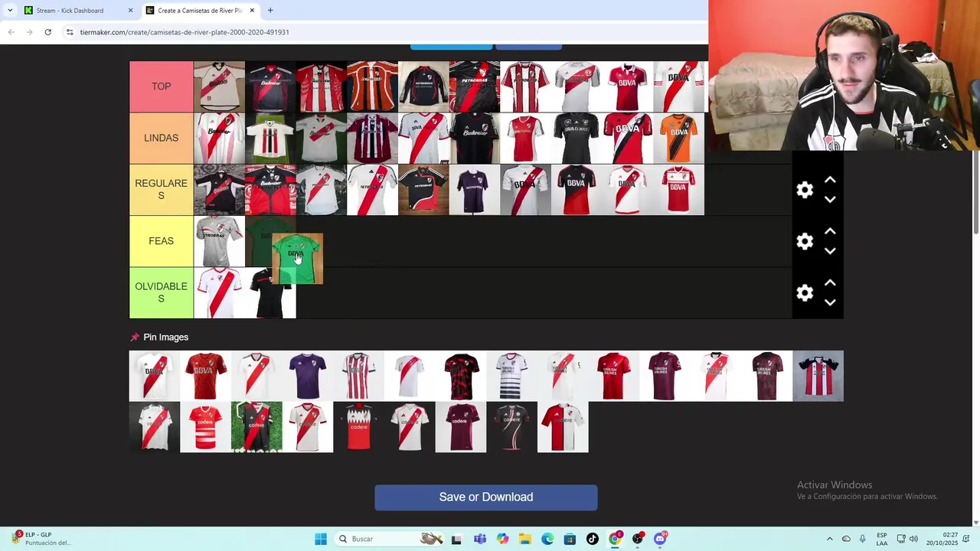Show hidden system tray icons chevron
980x551 pixels.
[x=830, y=539]
